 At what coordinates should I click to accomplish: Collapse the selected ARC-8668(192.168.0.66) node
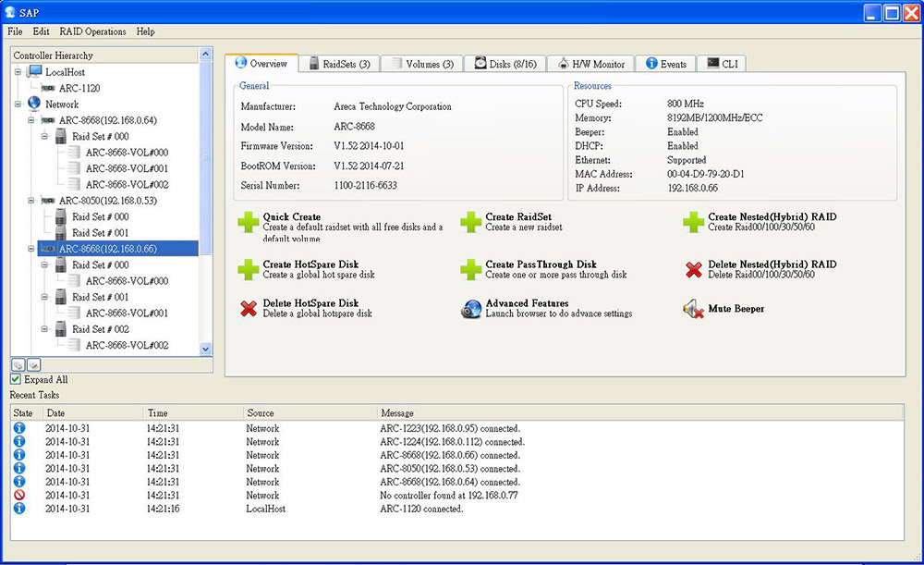(31, 249)
